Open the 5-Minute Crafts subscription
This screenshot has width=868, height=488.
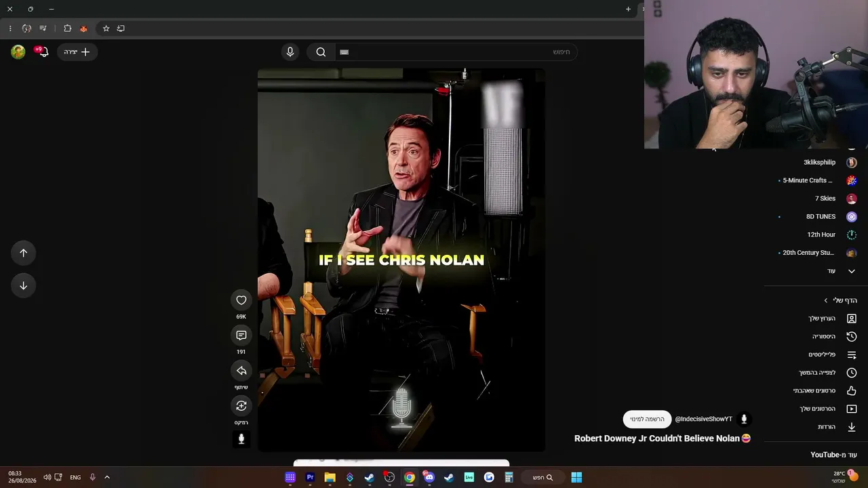pos(814,180)
